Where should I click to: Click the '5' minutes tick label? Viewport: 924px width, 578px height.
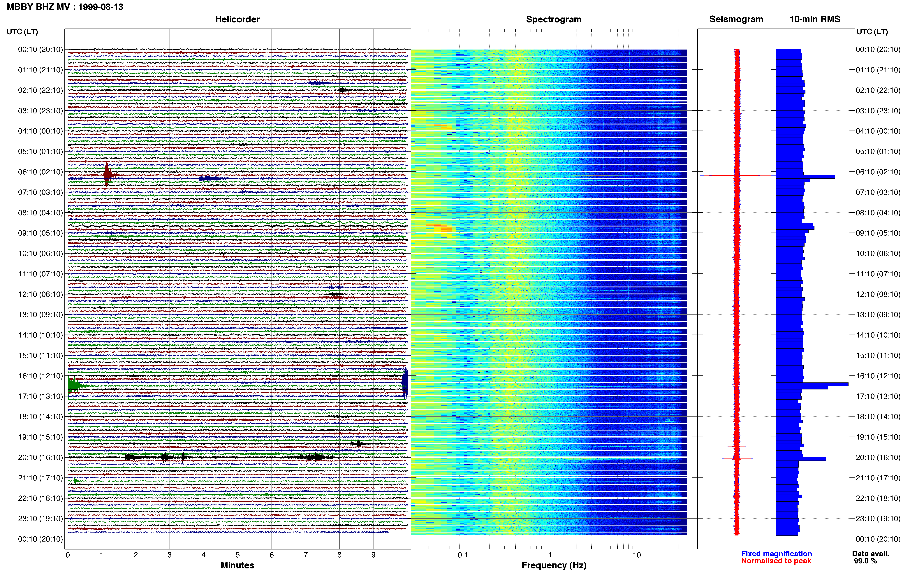[x=238, y=555]
